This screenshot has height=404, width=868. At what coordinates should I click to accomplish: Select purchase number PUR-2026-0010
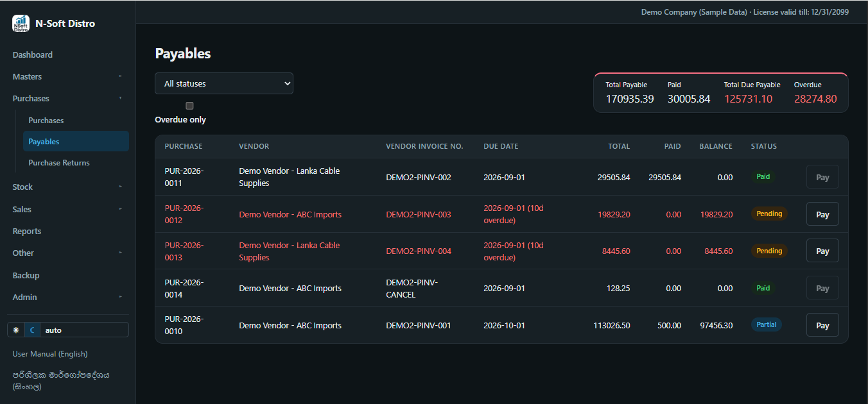(x=184, y=325)
